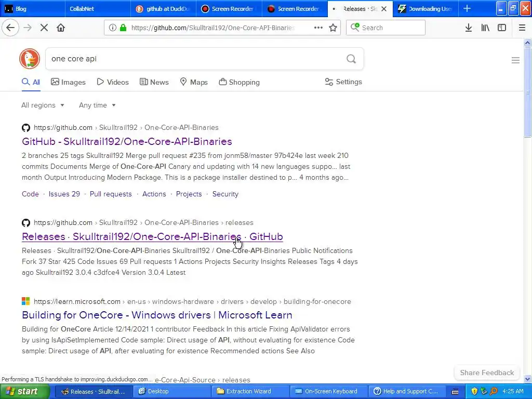The image size is (532, 399).
Task: Switch to Extraction Wizard taskbar item
Action: [x=250, y=391]
